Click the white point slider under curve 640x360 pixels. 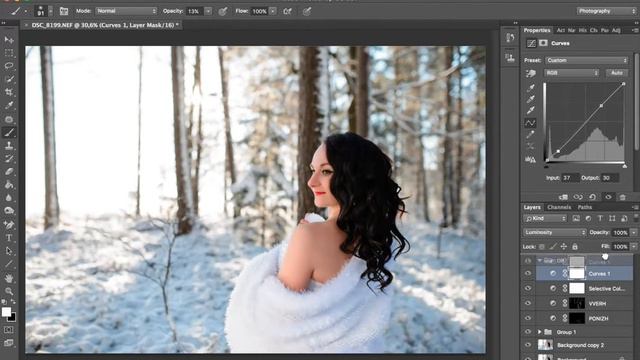(x=624, y=166)
